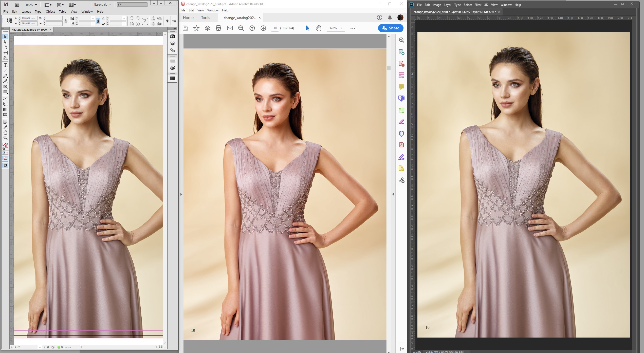Open Acrobat's Comment tool

point(401,87)
